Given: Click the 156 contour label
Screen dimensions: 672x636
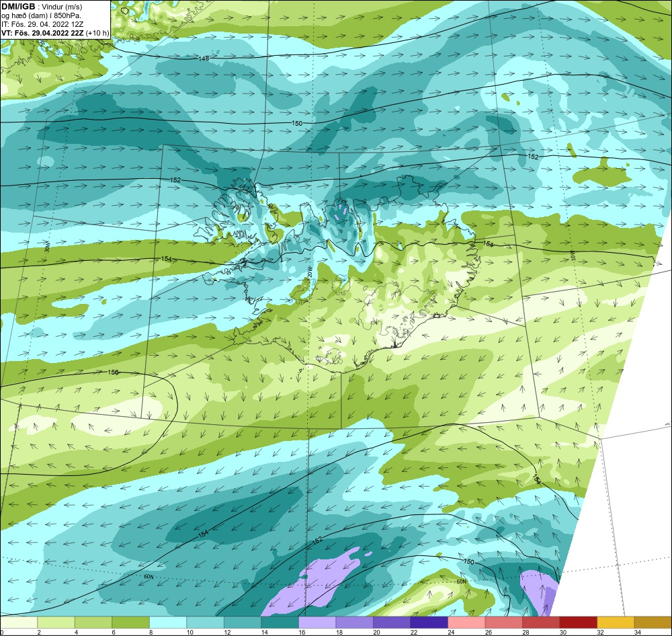Looking at the screenshot, I should click(x=113, y=372).
